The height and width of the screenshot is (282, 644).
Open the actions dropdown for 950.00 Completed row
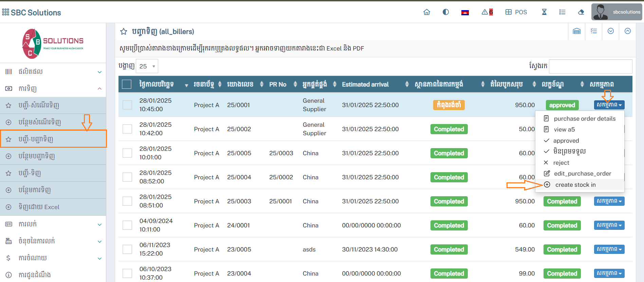click(609, 201)
